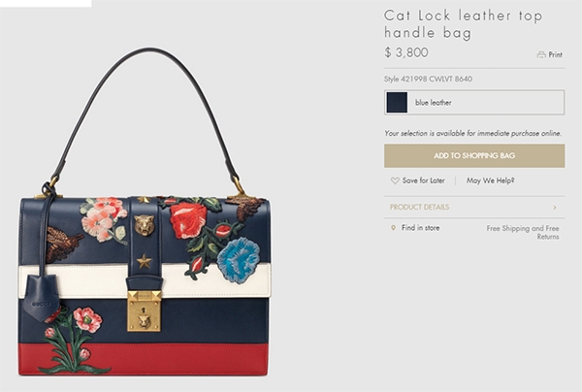The width and height of the screenshot is (582, 392).
Task: Open the PRODUCT DETAILS section
Action: [x=474, y=207]
